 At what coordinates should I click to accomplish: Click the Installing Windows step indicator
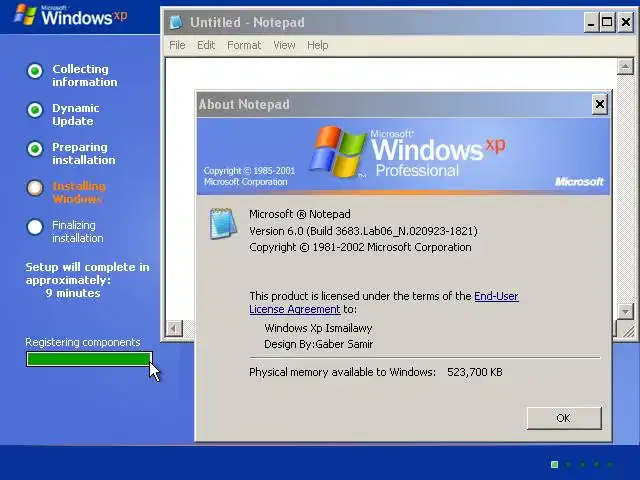click(35, 188)
